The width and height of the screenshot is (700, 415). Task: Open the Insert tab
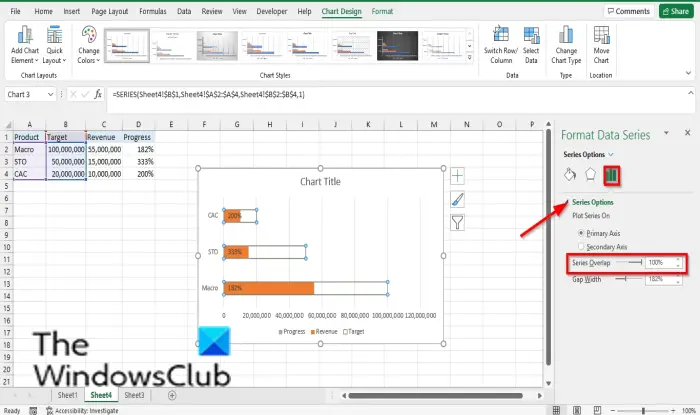(x=71, y=11)
